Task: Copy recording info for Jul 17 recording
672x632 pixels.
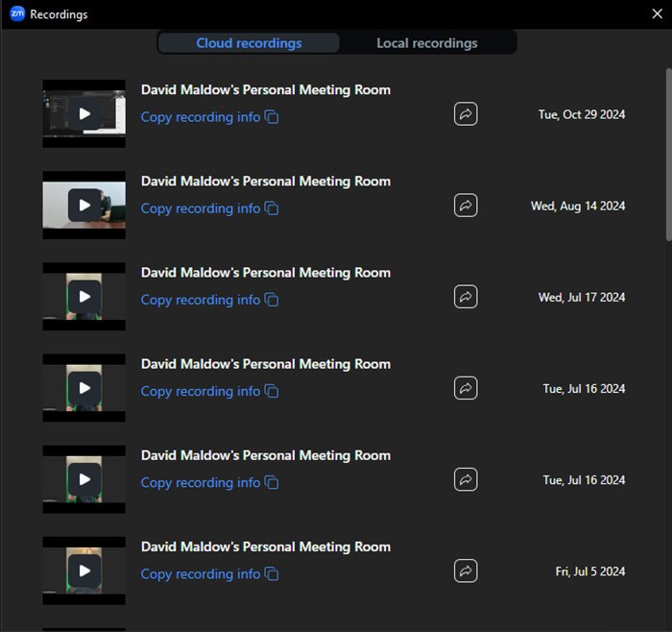Action: pos(209,300)
